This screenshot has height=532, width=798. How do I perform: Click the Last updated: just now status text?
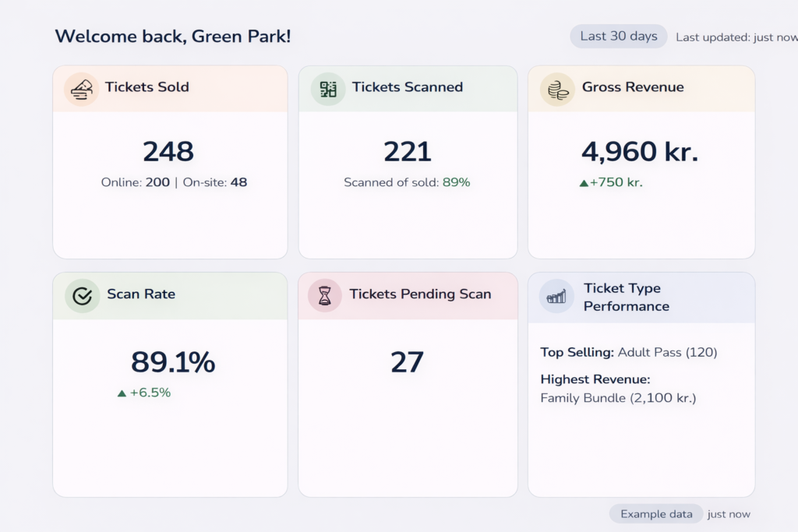point(737,37)
